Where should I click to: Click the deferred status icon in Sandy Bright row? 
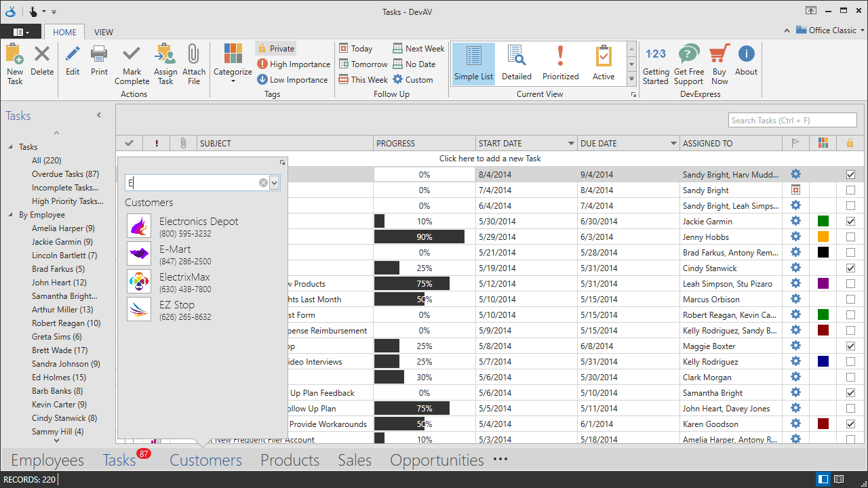click(x=796, y=190)
